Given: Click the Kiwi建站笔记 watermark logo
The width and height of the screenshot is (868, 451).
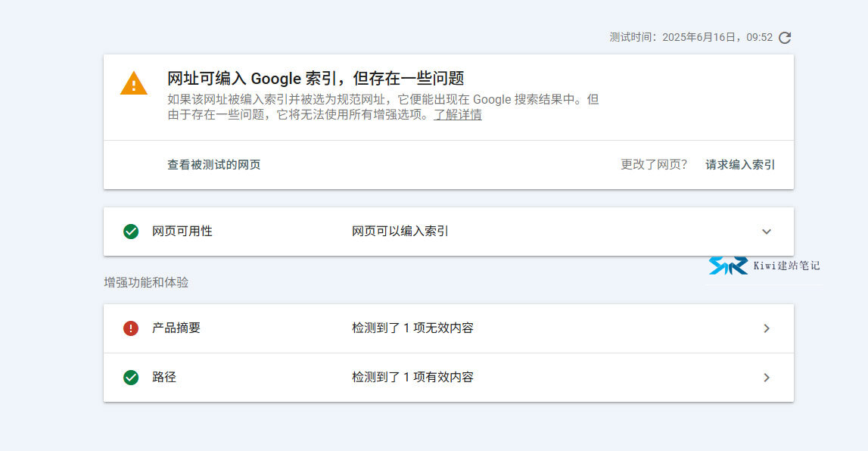Looking at the screenshot, I should [x=764, y=266].
